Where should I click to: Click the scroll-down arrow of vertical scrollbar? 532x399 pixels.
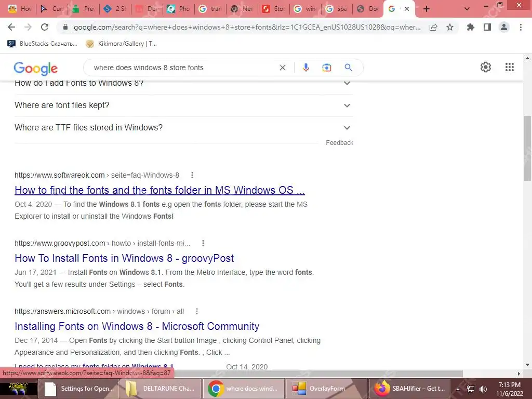click(527, 365)
